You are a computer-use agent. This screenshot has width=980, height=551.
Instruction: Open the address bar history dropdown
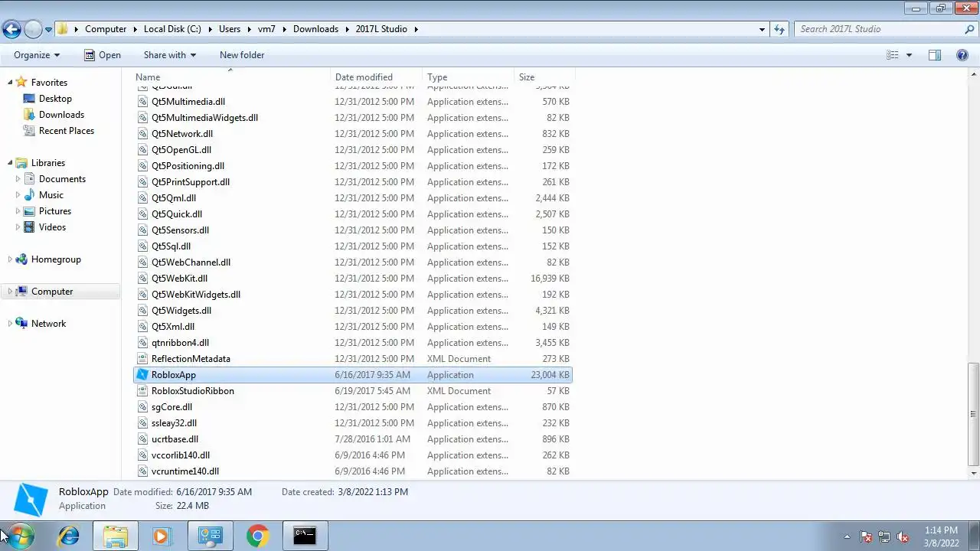[x=762, y=29]
